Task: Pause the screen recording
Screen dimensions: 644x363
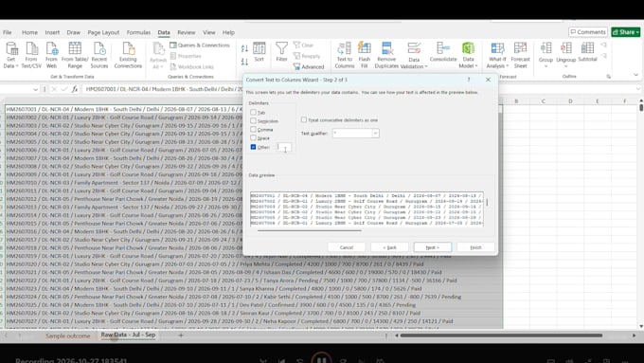Action: tap(321, 359)
